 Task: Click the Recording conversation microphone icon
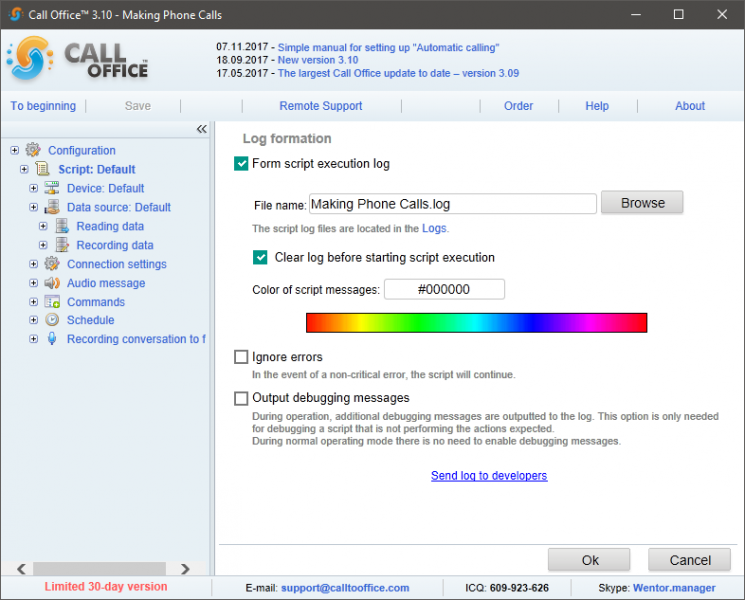(52, 339)
